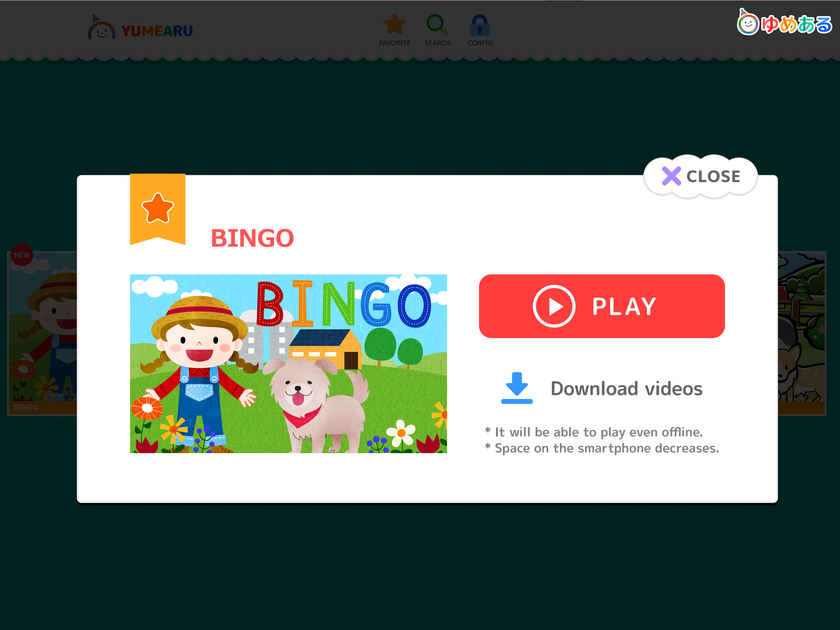Open the Favorite star menu
Image resolution: width=840 pixels, height=630 pixels.
[394, 24]
